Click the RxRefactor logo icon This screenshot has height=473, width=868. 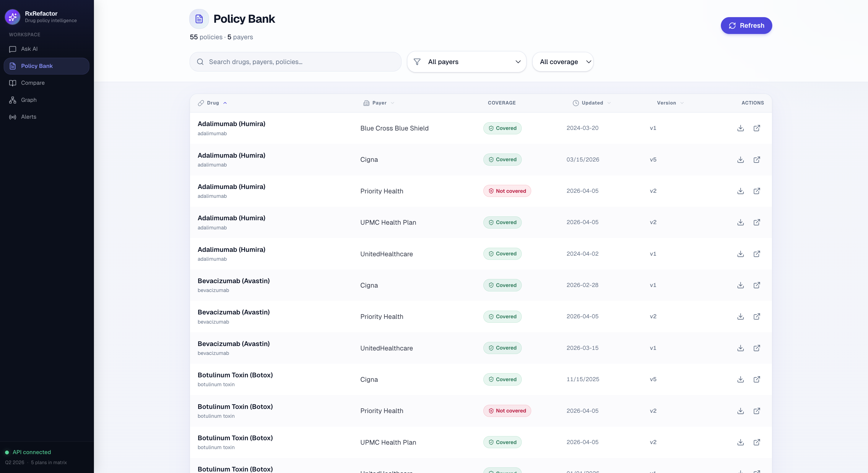12,17
